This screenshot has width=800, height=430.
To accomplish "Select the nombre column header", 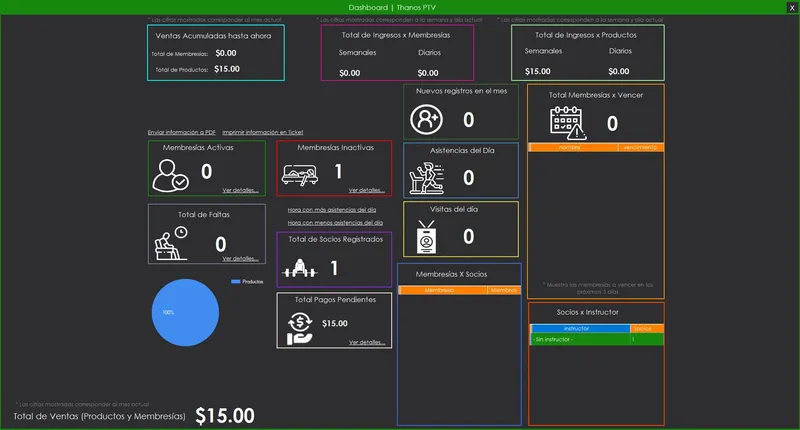I will pyautogui.click(x=573, y=147).
